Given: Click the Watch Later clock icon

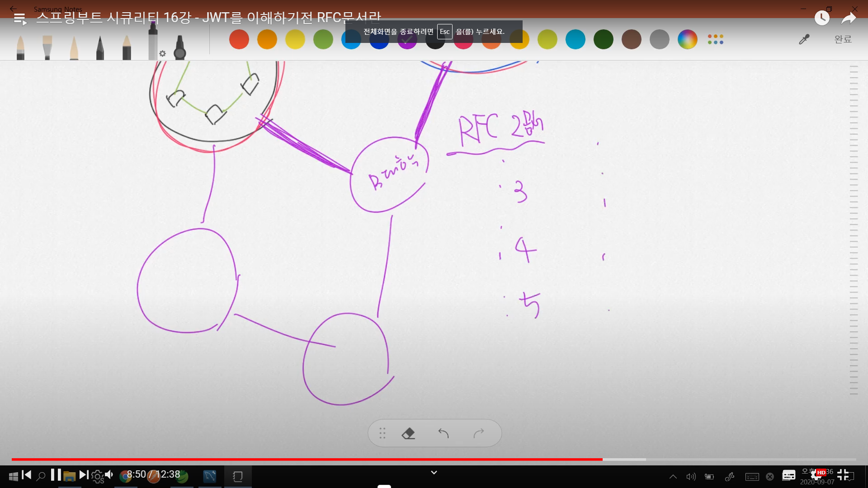Looking at the screenshot, I should 822,18.
